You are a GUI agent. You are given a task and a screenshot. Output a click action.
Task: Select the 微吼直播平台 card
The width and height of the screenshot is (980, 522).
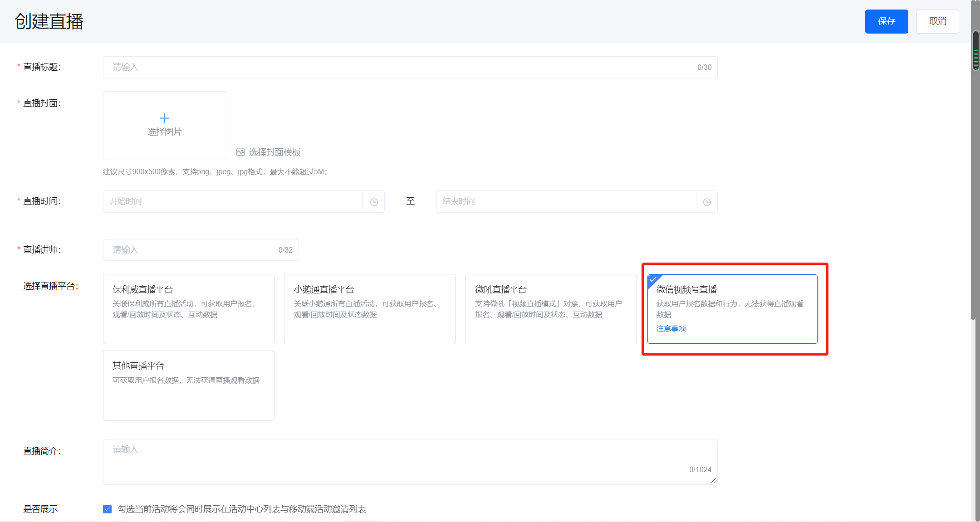pos(551,309)
